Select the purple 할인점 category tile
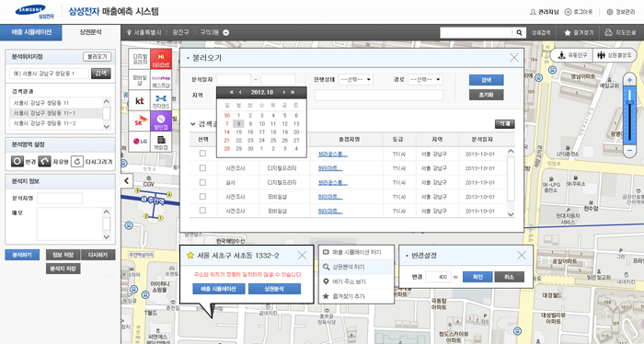The width and height of the screenshot is (644, 344). [x=161, y=121]
